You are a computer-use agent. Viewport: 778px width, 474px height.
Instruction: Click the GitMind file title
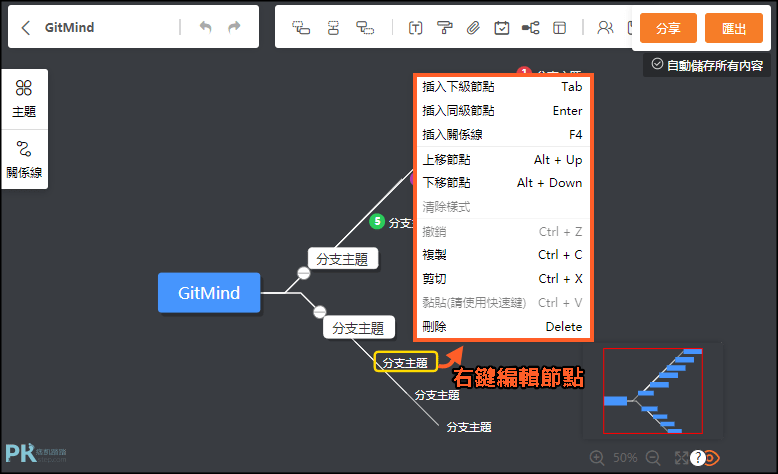point(69,28)
